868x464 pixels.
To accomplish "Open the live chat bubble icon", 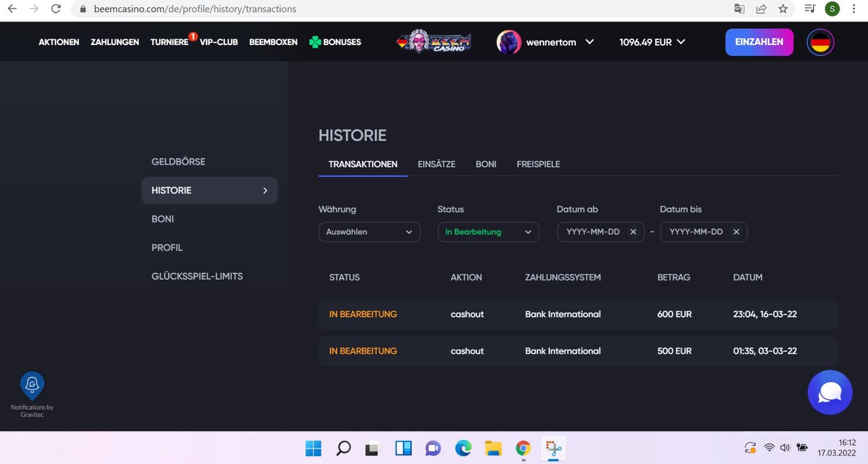I will 830,393.
